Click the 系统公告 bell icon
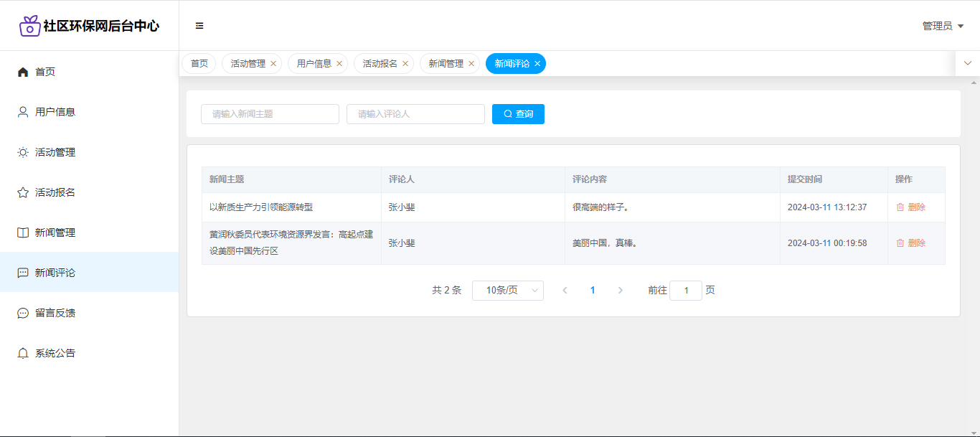The width and height of the screenshot is (980, 437). 23,353
